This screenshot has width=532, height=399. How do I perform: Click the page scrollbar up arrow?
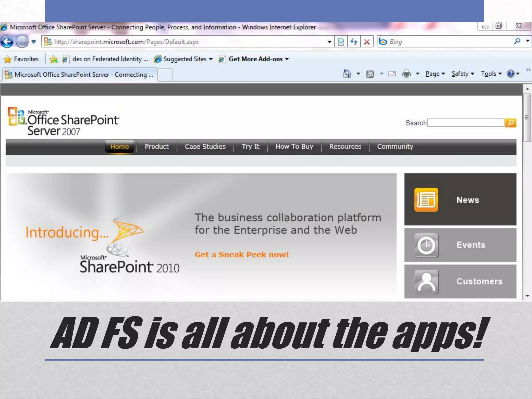(527, 89)
